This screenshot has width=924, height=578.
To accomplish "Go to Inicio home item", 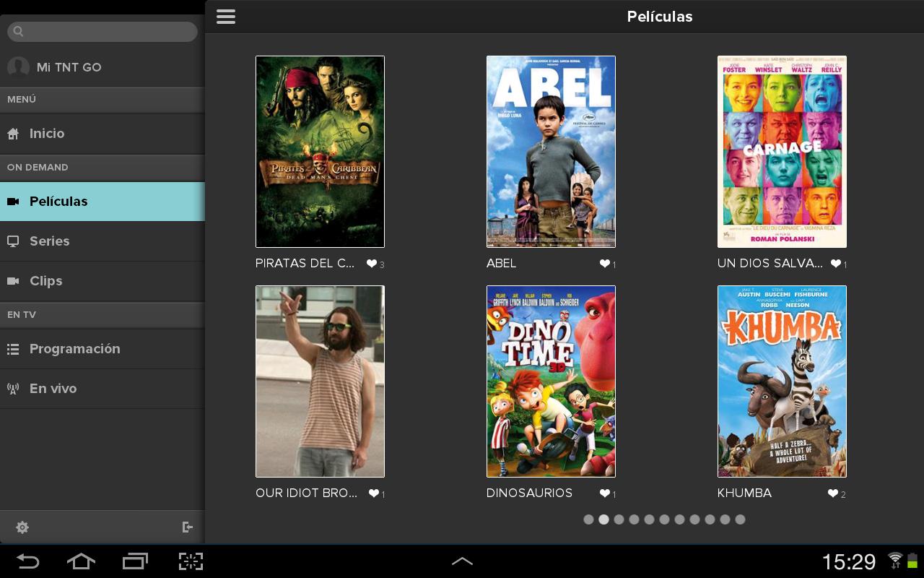I will click(47, 134).
